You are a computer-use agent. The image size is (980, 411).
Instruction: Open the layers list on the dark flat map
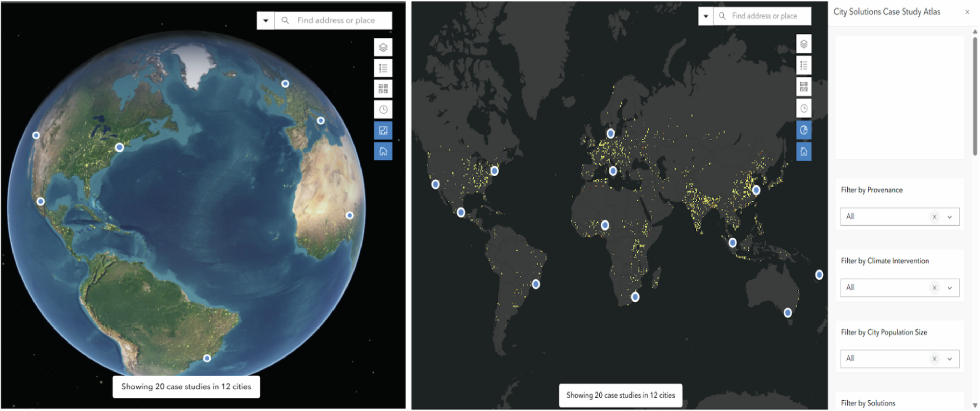click(804, 44)
